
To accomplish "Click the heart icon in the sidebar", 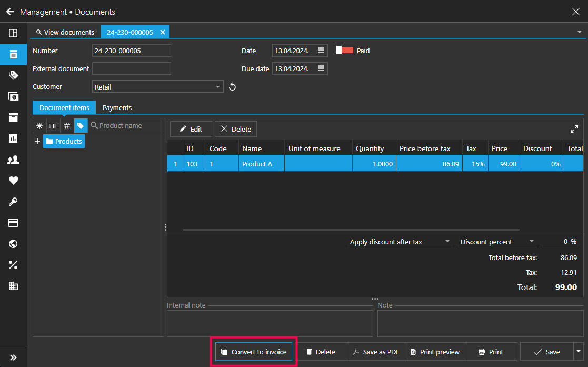I will [13, 181].
